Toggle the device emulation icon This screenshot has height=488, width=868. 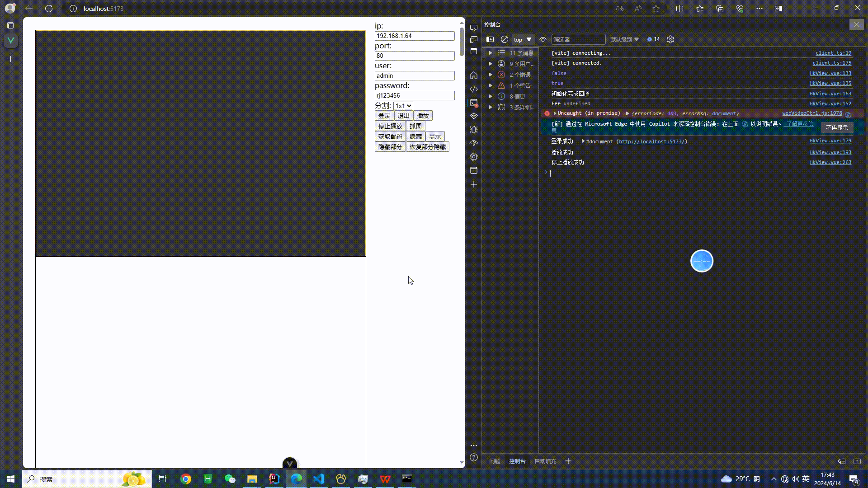coord(474,40)
